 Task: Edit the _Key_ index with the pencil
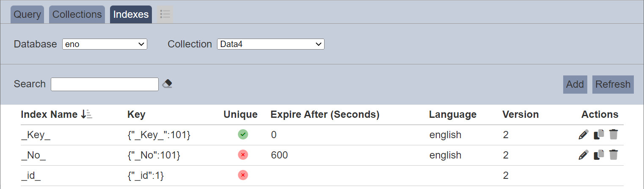coord(583,135)
